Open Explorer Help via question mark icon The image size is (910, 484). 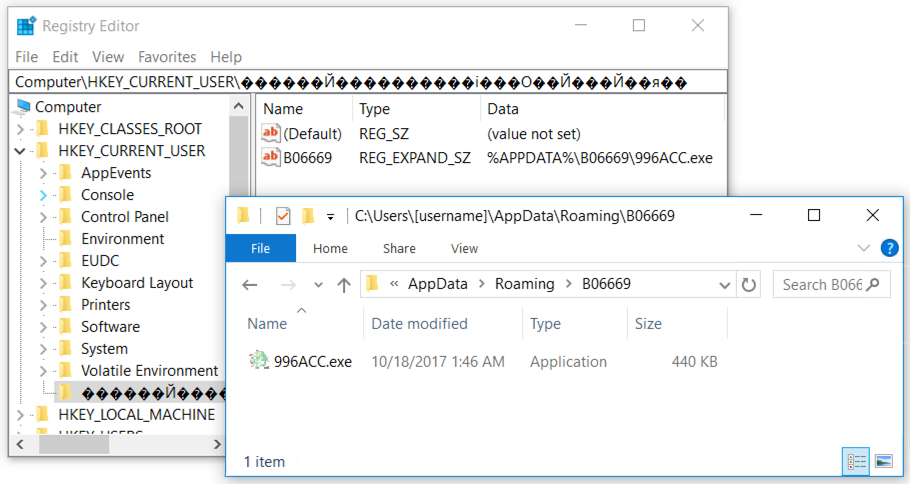click(889, 248)
